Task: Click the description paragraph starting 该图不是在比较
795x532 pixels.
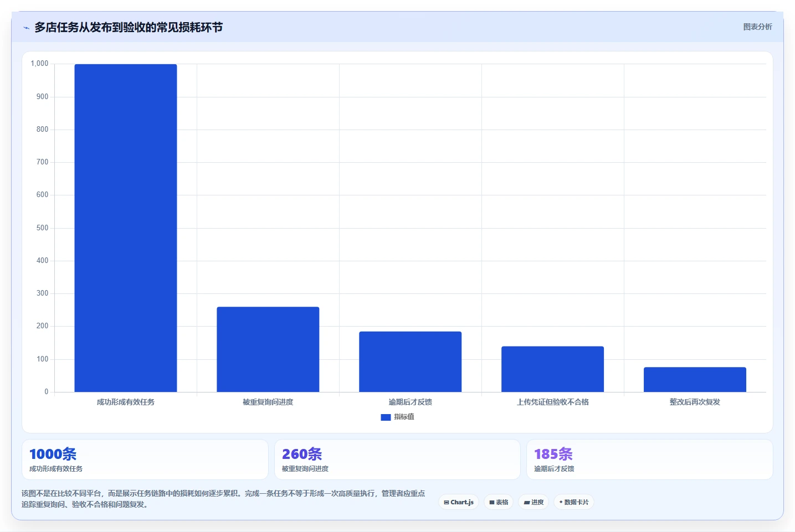Action: coord(223,499)
